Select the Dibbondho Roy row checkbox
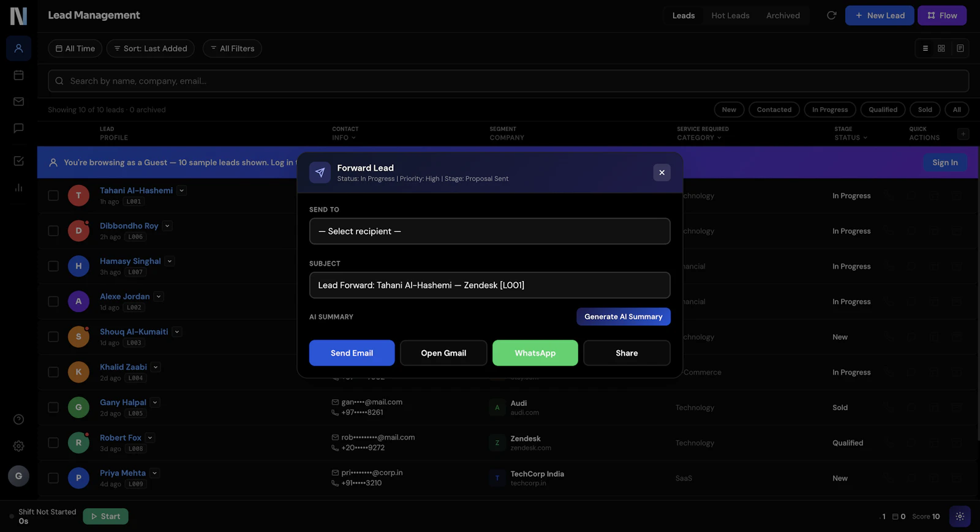This screenshot has width=980, height=532. [53, 231]
